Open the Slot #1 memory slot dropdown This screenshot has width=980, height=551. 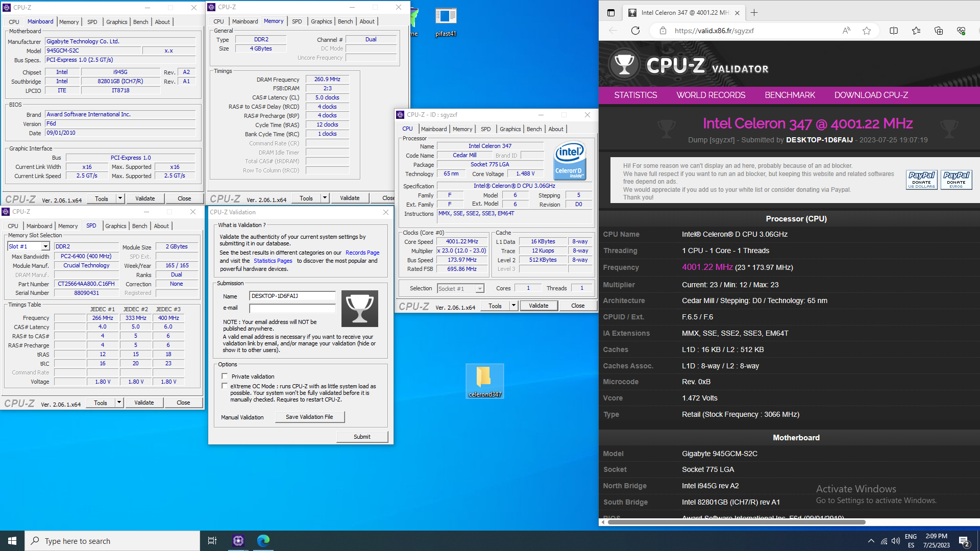45,246
